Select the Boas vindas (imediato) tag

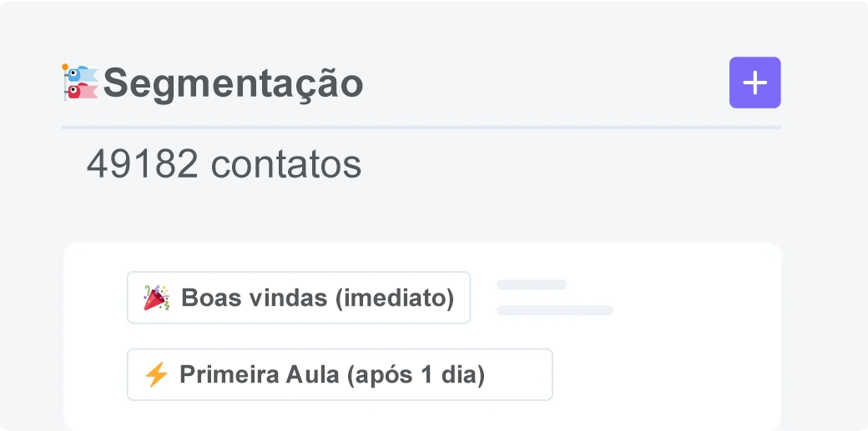pos(298,298)
